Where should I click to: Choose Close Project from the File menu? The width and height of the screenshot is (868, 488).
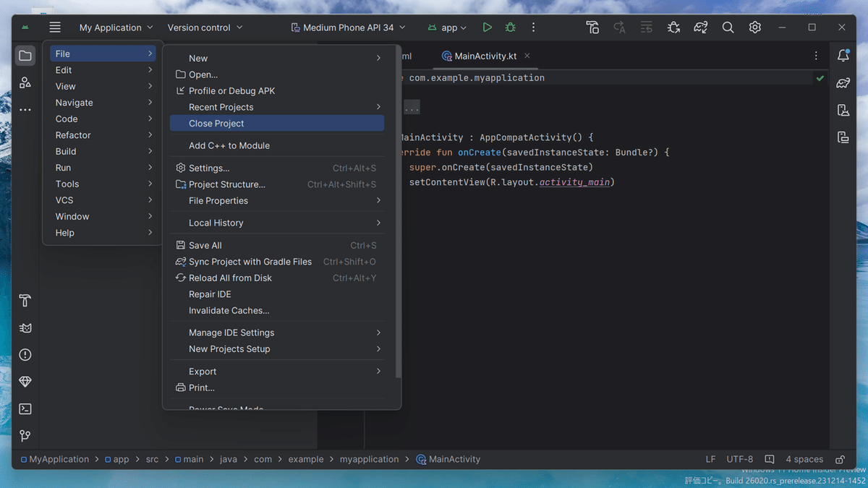click(277, 124)
